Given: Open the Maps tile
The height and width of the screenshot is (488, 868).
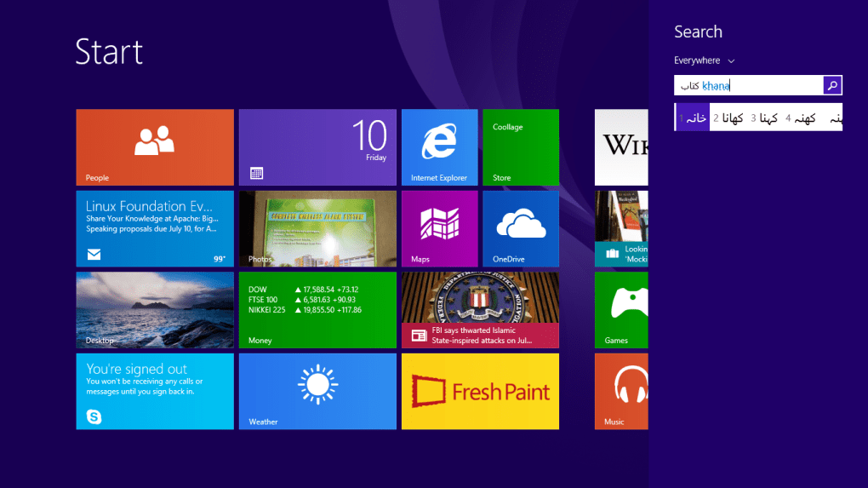Looking at the screenshot, I should pos(439,228).
